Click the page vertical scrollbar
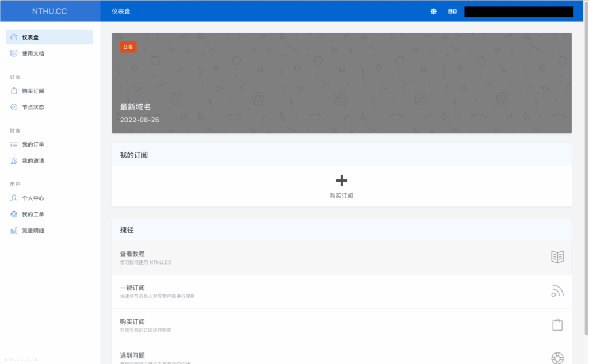Screen dimensions: 589x364 coord(586,169)
